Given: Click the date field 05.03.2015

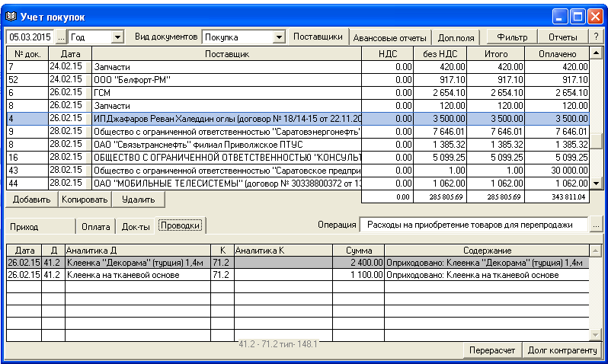Looking at the screenshot, I should click(30, 37).
